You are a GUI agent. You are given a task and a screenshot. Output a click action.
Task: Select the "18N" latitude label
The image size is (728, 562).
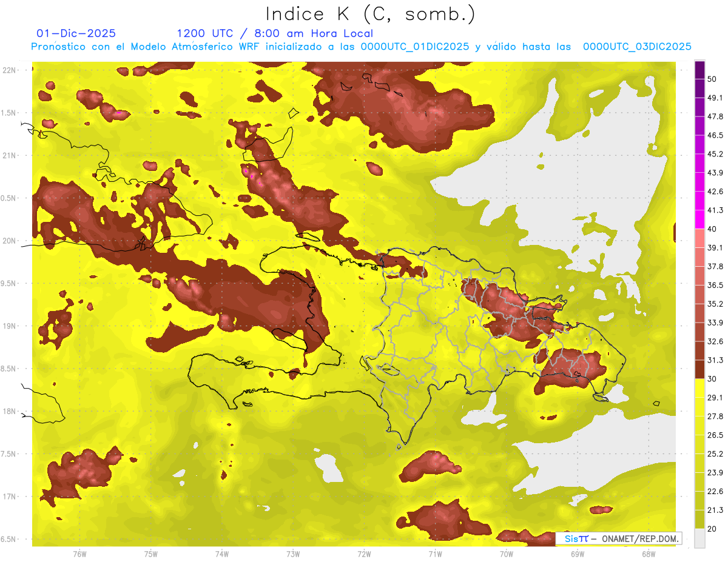tap(10, 412)
